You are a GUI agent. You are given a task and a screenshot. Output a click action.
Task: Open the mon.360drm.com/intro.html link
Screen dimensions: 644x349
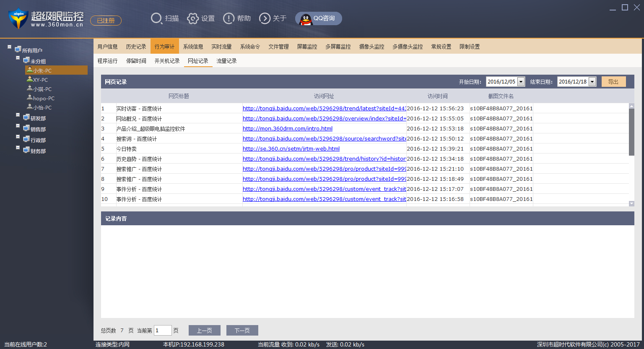tap(288, 129)
